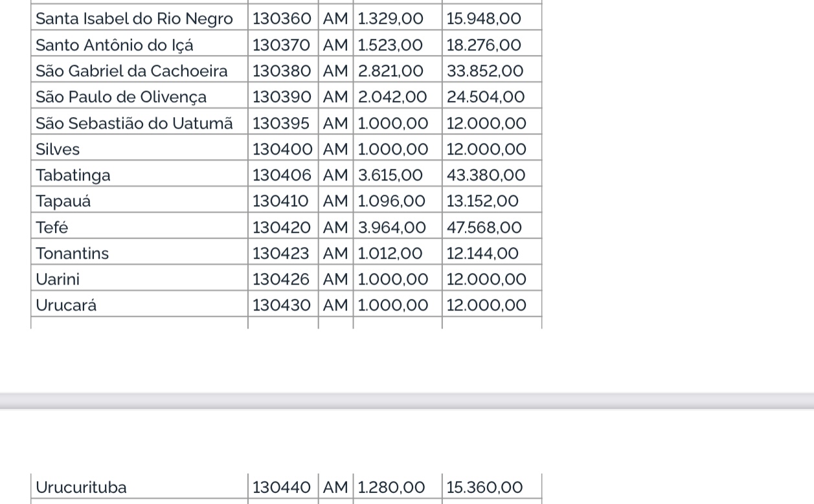Click the gray page separator bar

407,400
